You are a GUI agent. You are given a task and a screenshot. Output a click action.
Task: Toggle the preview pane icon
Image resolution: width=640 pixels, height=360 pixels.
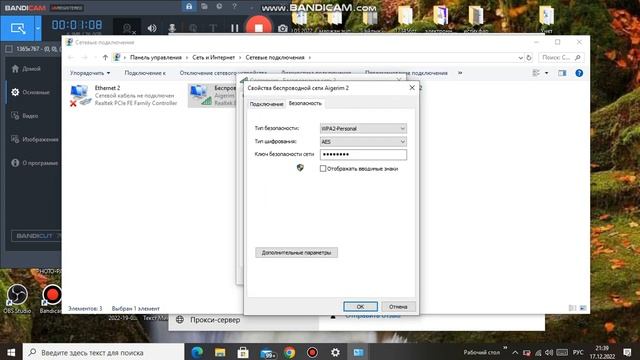[x=562, y=73]
